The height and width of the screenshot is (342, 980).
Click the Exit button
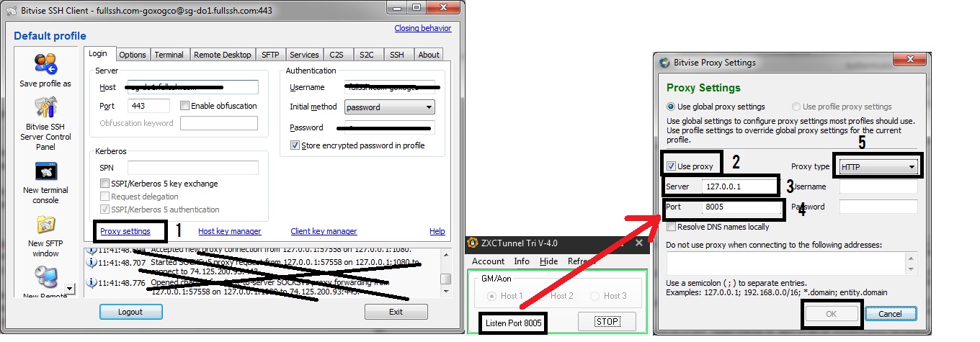coord(396,312)
